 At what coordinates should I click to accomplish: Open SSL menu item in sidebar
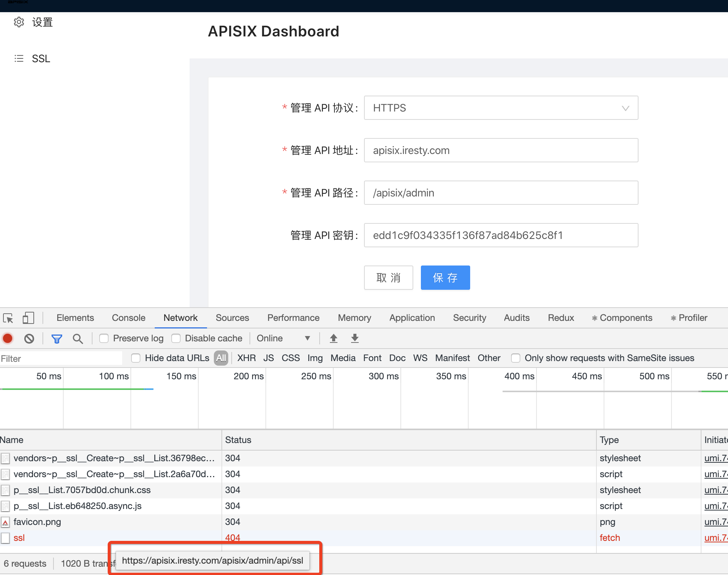[41, 58]
